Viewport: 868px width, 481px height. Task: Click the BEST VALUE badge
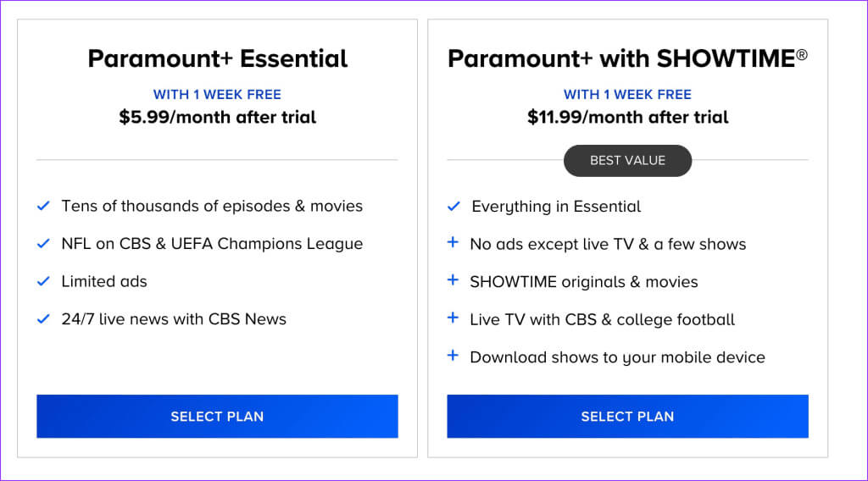click(627, 160)
